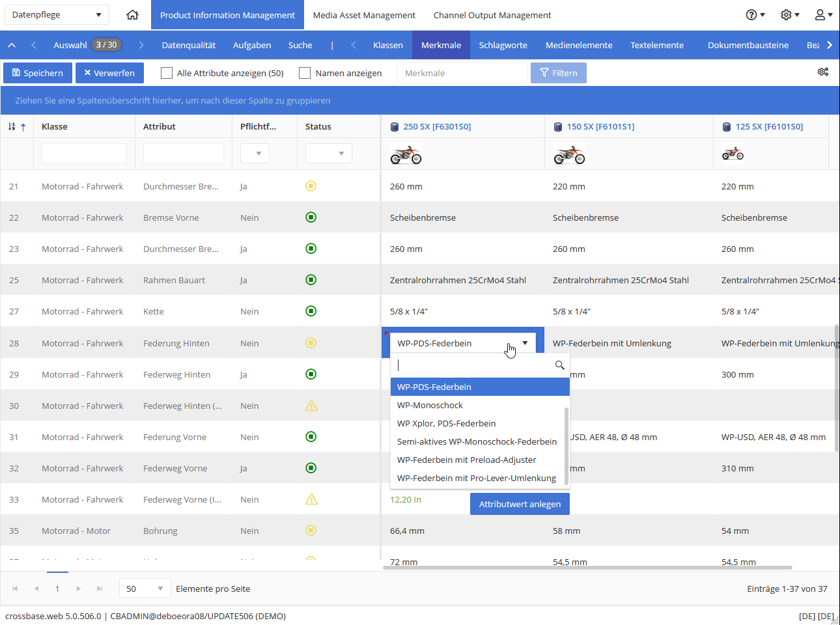The width and height of the screenshot is (840, 625).
Task: Expand the Status filter dropdown
Action: (x=329, y=154)
